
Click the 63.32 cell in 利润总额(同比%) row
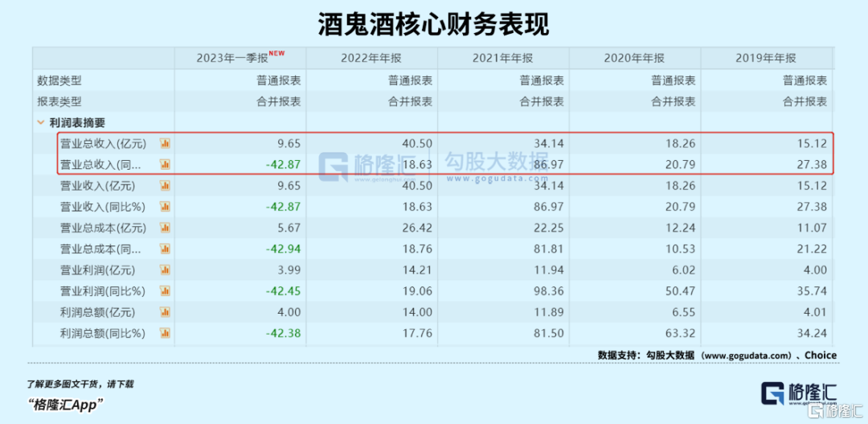682,333
